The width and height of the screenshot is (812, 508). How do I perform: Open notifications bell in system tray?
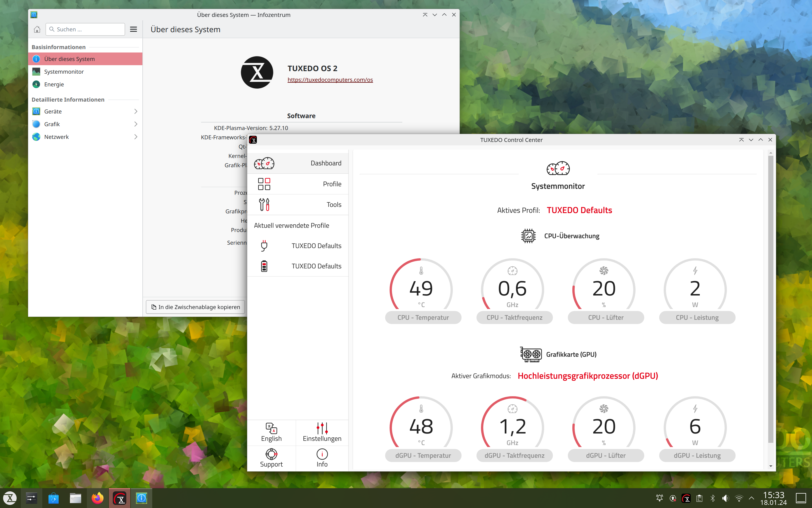tap(659, 498)
